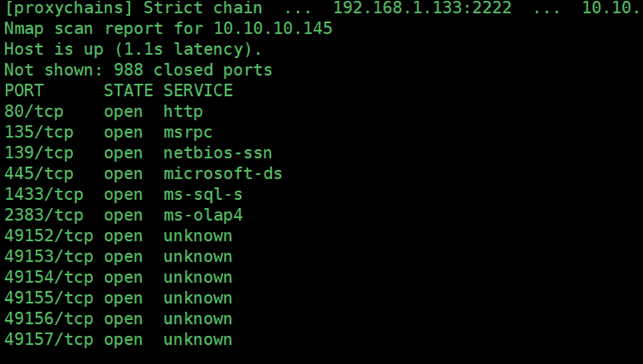Click the 49157/tcp unknown port line
The height and width of the screenshot is (364, 643).
(x=118, y=339)
